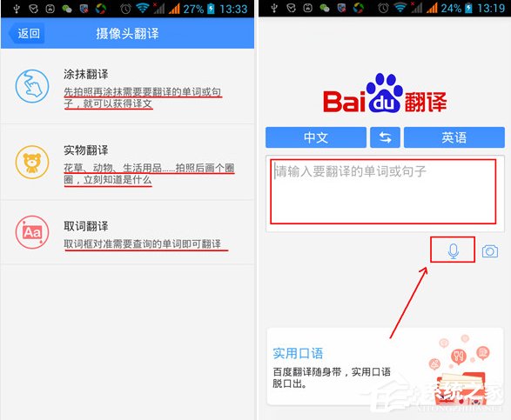The height and width of the screenshot is (420, 511).
Task: Tap the 13:19 clock on right phone
Action: 491,9
